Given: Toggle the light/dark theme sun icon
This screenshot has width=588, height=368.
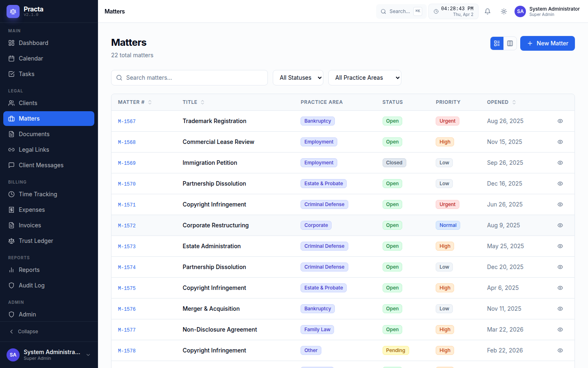Looking at the screenshot, I should (504, 11).
